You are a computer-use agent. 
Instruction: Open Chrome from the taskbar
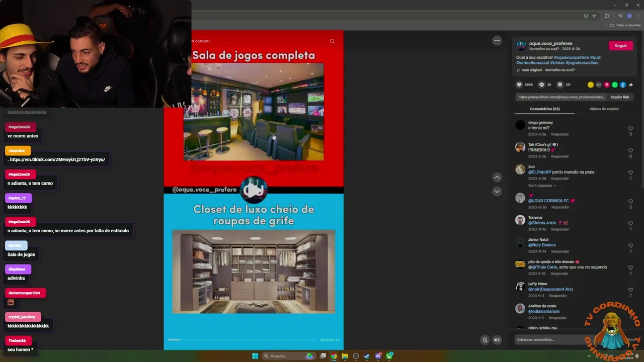(x=334, y=356)
